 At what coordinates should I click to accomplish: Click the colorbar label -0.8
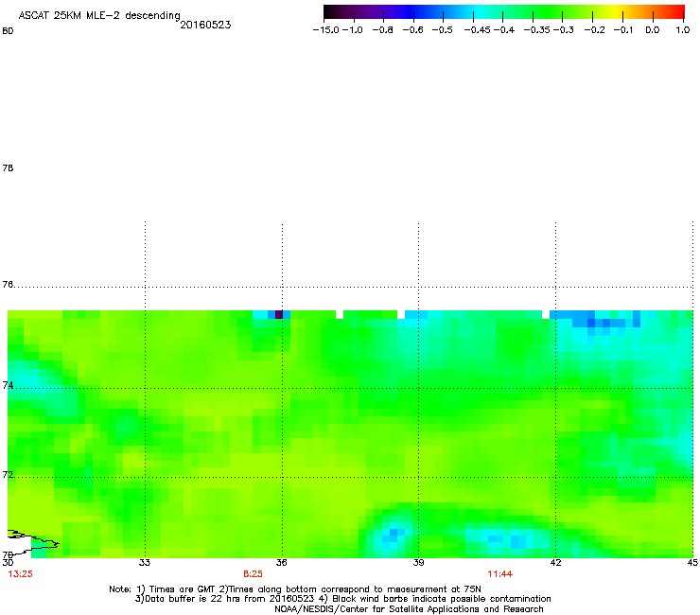[x=382, y=30]
